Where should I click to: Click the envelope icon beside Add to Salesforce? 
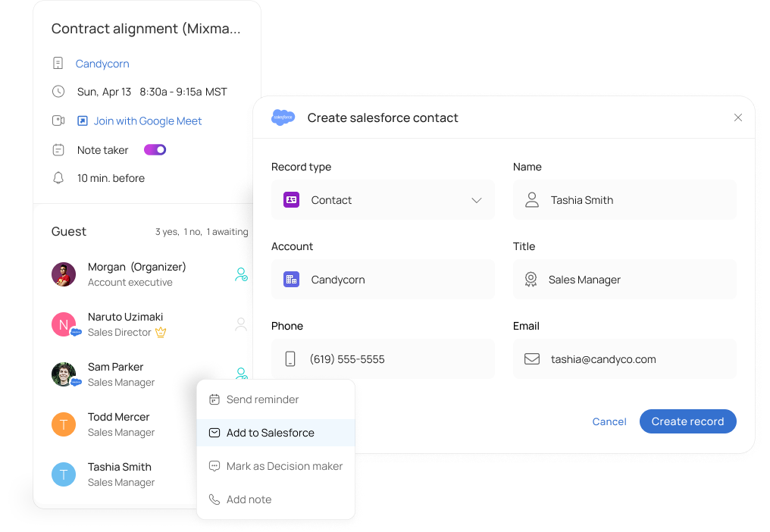(x=214, y=433)
